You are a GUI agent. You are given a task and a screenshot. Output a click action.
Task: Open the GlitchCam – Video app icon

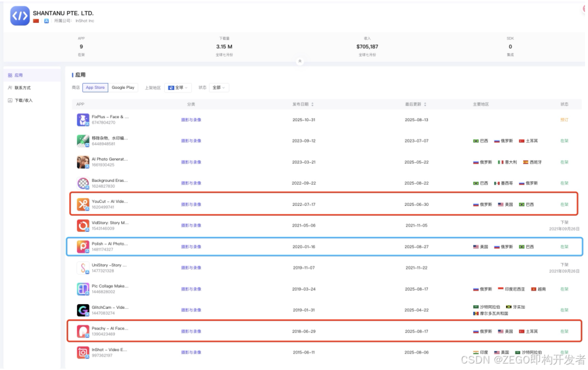(x=83, y=310)
